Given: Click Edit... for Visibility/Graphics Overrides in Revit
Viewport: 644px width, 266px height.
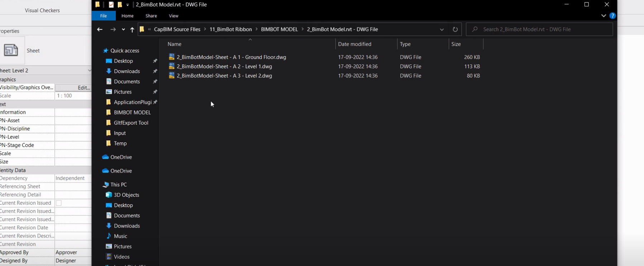Looking at the screenshot, I should [x=73, y=87].
